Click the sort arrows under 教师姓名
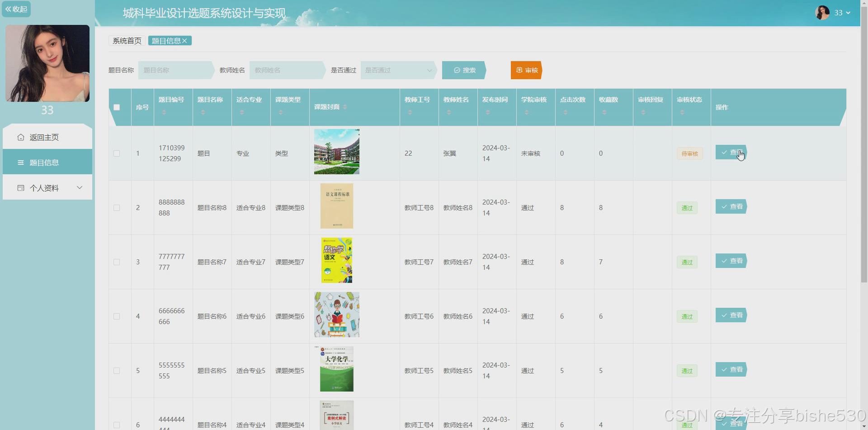Screen dimensions: 868x430 (x=449, y=112)
